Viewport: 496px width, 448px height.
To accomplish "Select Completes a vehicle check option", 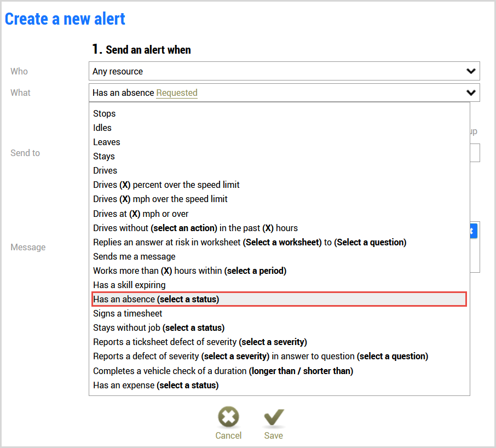I will point(279,371).
